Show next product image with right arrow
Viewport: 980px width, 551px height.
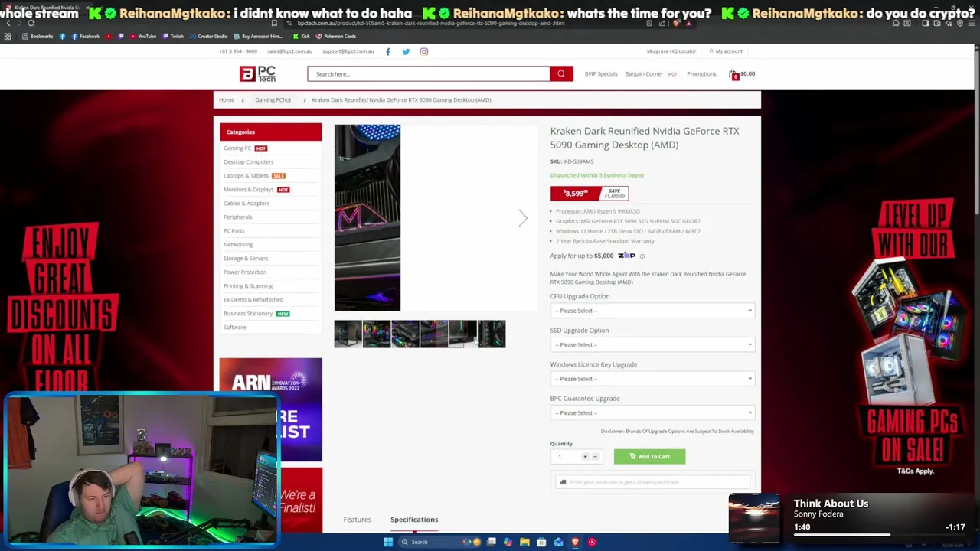click(523, 218)
